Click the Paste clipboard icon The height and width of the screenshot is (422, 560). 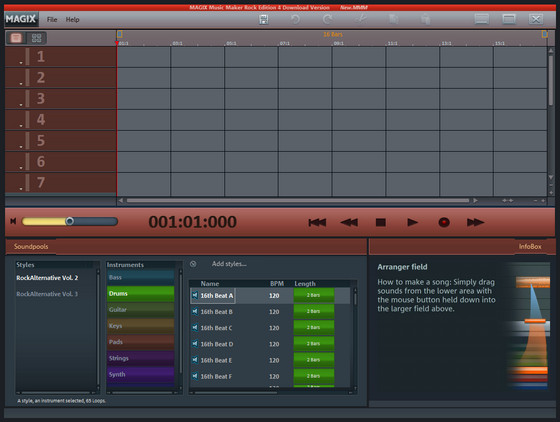pos(425,19)
